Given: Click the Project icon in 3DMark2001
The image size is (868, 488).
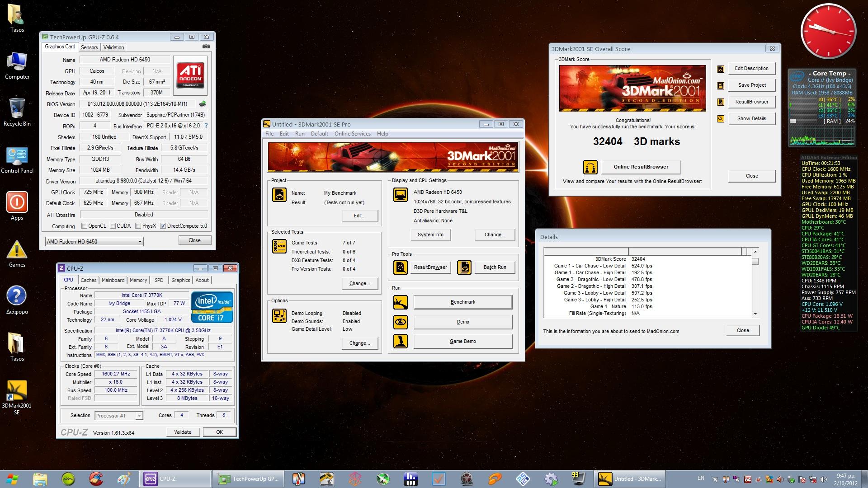Looking at the screenshot, I should point(279,195).
